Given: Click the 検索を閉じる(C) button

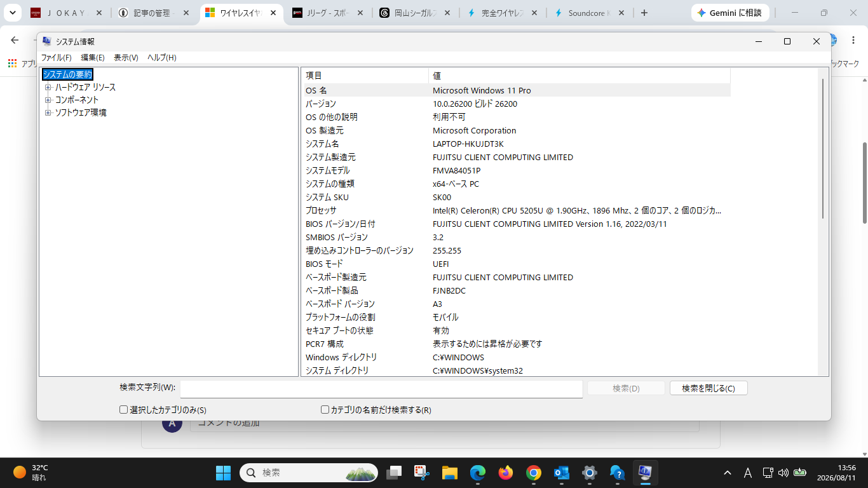Looking at the screenshot, I should (709, 388).
